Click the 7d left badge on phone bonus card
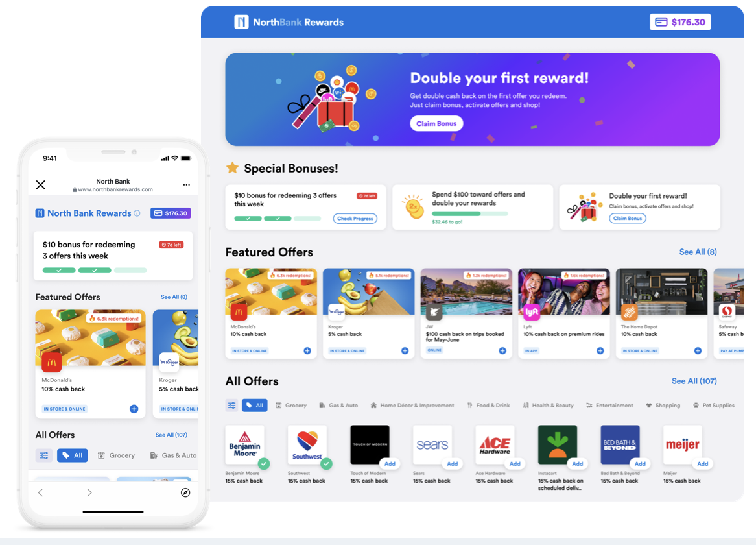This screenshot has width=756, height=545. [x=172, y=245]
